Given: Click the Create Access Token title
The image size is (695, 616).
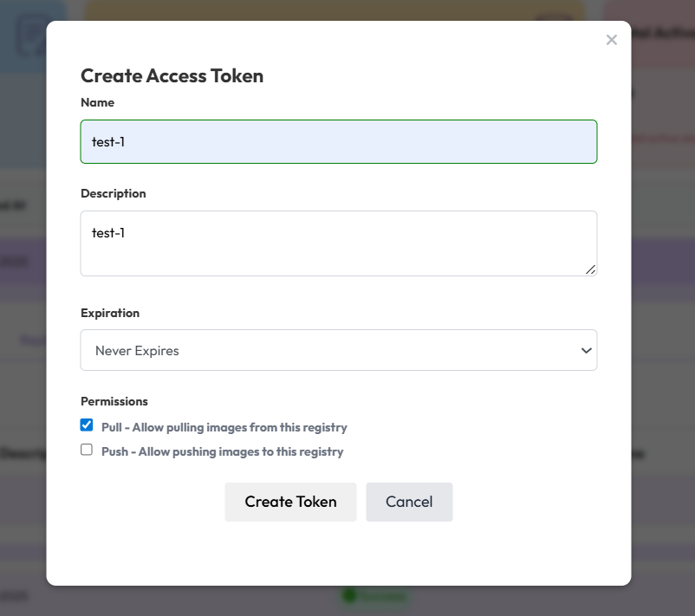Looking at the screenshot, I should pos(172,75).
